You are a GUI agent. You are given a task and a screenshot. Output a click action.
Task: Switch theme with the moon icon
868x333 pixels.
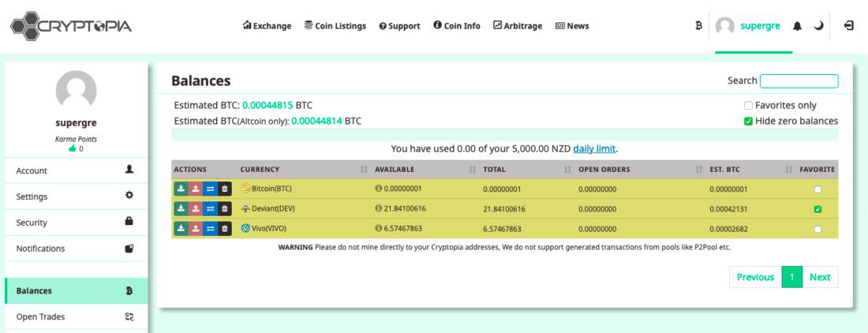(x=818, y=26)
